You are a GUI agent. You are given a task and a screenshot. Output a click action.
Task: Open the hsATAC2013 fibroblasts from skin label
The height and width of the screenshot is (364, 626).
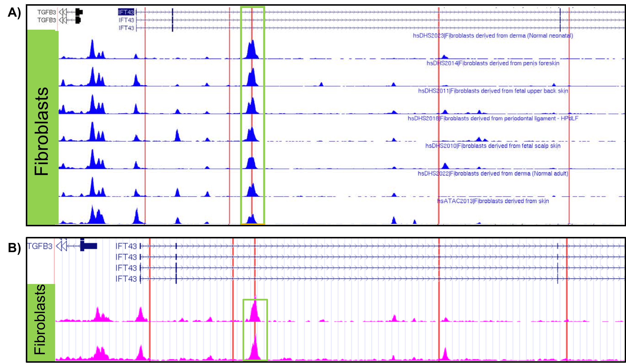(493, 201)
